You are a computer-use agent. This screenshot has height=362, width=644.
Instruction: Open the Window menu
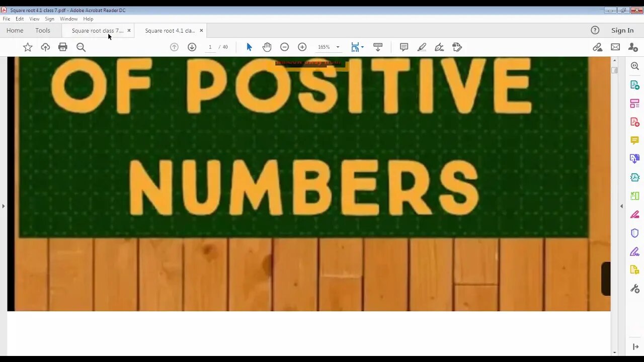click(x=69, y=19)
